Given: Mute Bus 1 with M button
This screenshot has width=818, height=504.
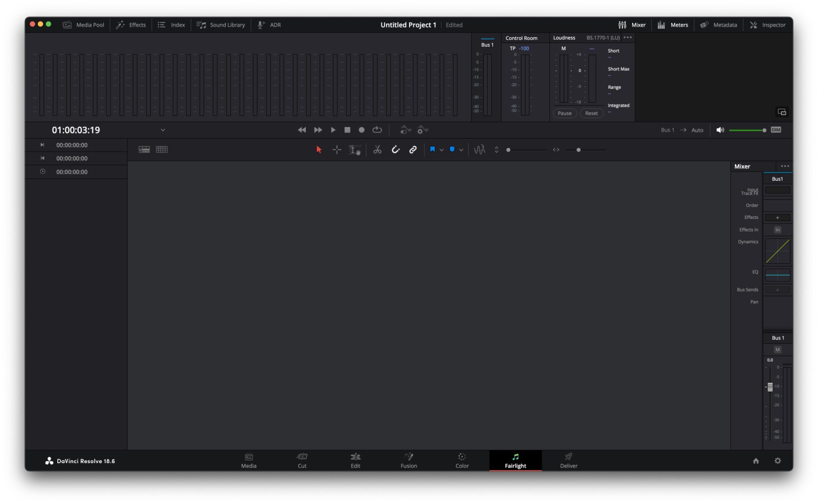Looking at the screenshot, I should click(778, 350).
